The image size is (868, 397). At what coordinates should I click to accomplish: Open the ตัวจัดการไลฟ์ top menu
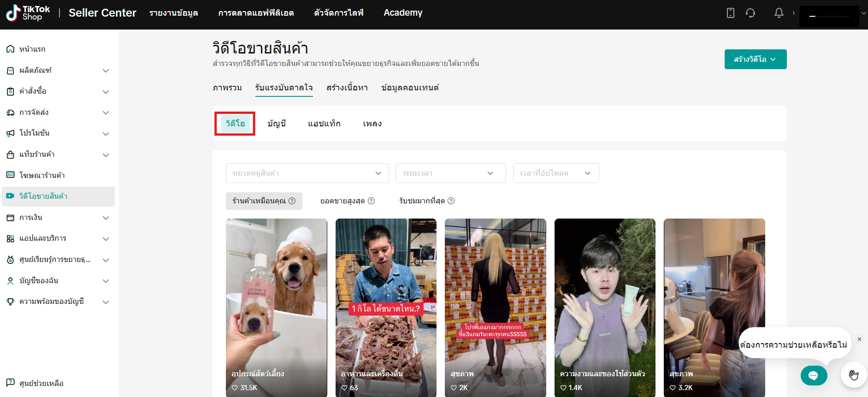click(x=339, y=13)
